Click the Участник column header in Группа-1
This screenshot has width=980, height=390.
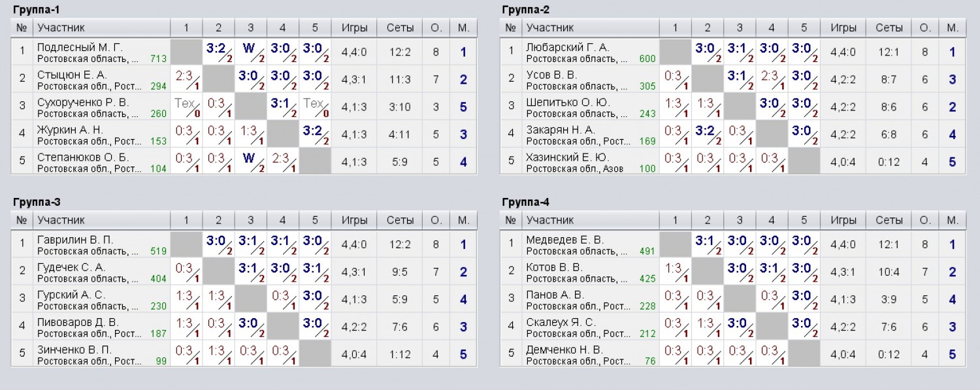61,28
